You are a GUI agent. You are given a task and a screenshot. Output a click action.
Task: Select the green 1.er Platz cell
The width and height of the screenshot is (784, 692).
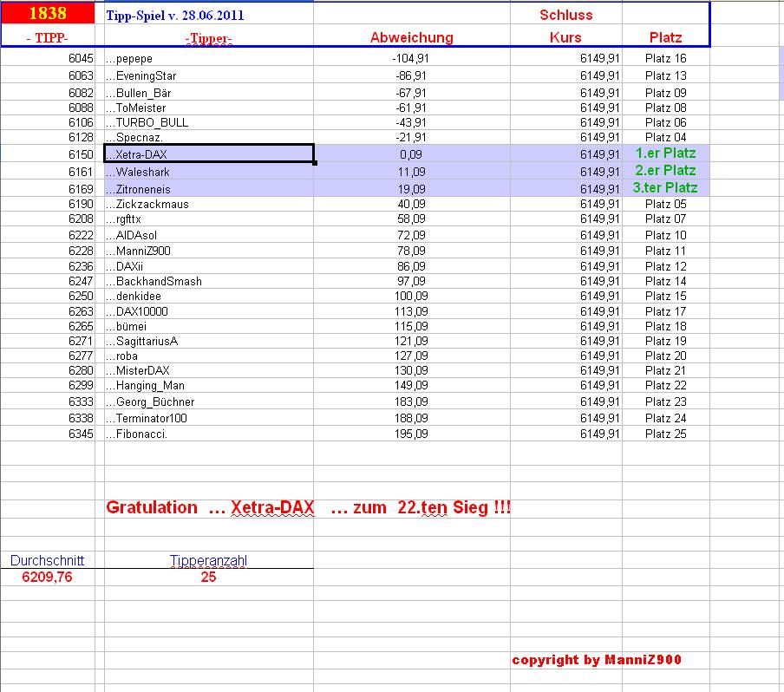[x=665, y=153]
